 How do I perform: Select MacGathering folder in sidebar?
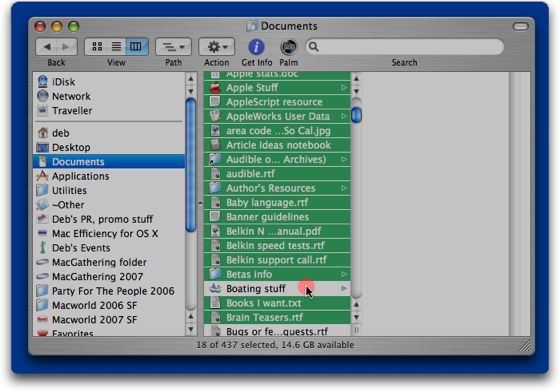tap(109, 262)
